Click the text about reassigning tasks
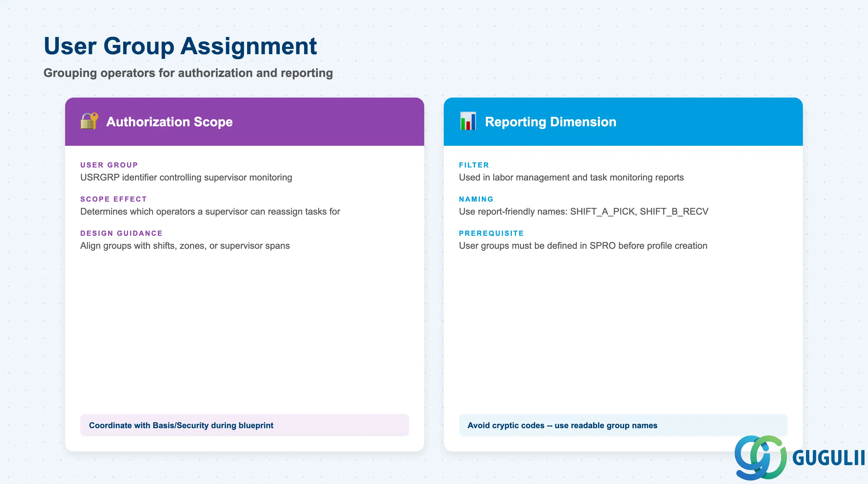 pos(210,211)
